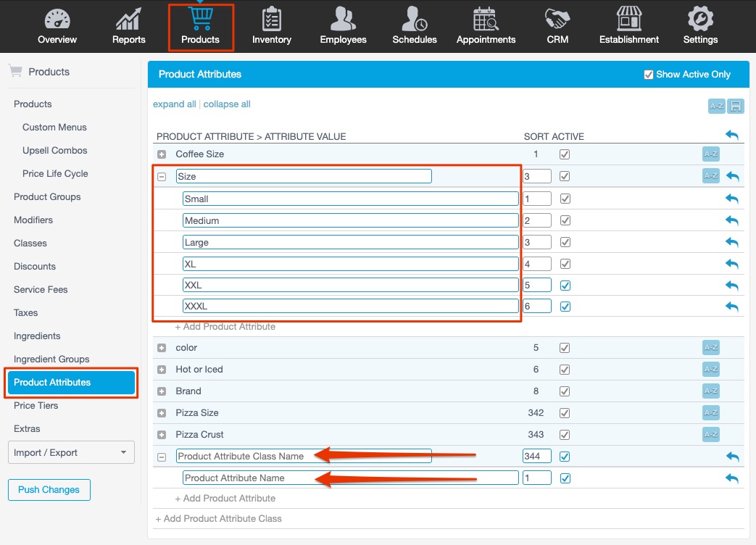Open Settings from the top navigation
The width and height of the screenshot is (756, 545).
coord(699,25)
